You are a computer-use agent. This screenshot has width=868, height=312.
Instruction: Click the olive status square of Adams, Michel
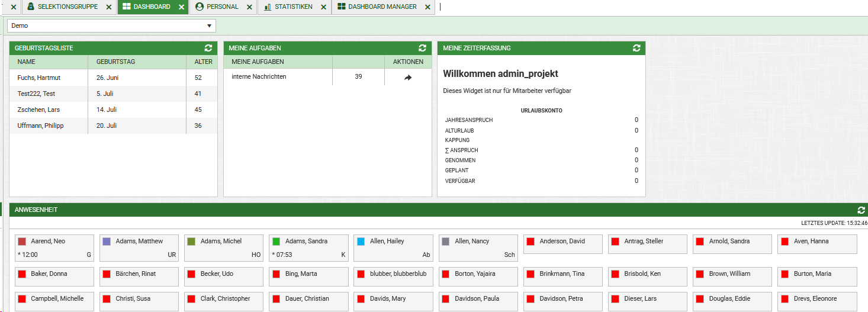(192, 242)
